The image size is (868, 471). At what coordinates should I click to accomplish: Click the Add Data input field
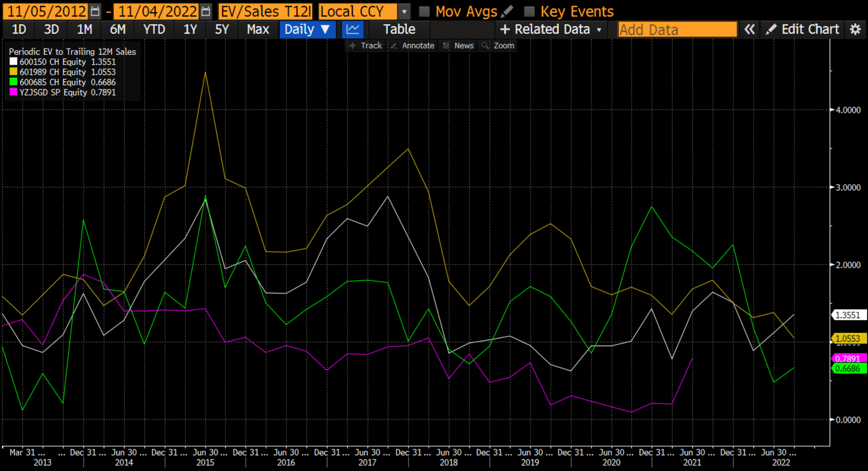point(677,29)
